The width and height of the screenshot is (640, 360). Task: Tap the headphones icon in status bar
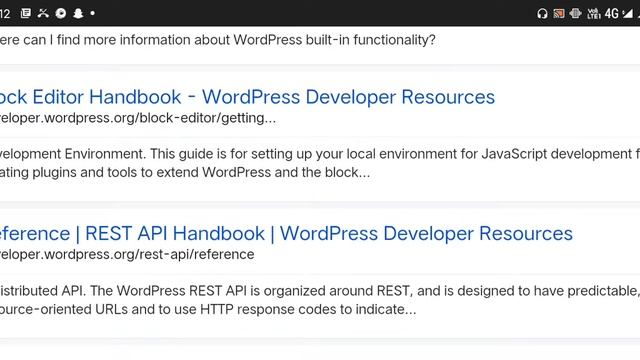[542, 13]
